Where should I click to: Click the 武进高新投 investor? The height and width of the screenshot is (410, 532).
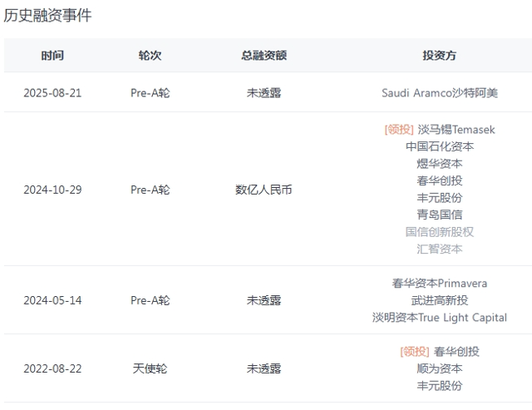(440, 300)
